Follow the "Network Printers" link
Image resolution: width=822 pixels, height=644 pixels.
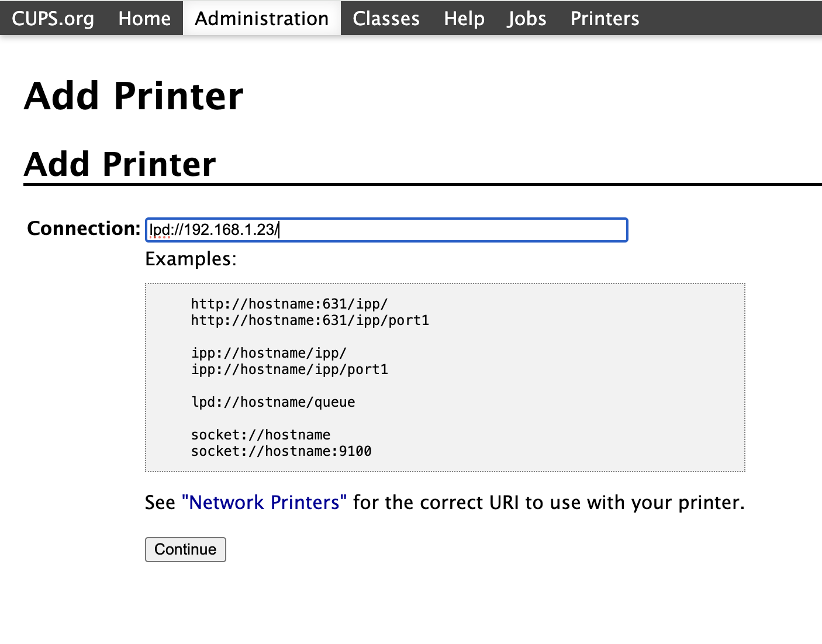(264, 503)
